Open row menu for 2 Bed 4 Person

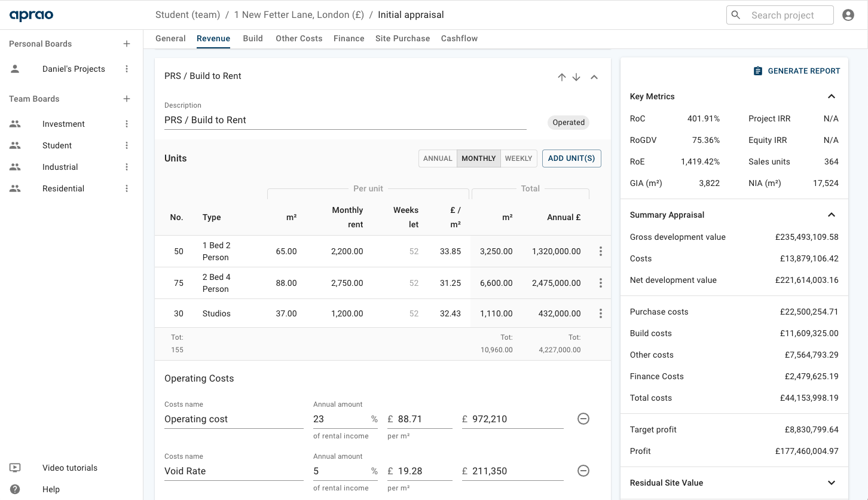[601, 283]
